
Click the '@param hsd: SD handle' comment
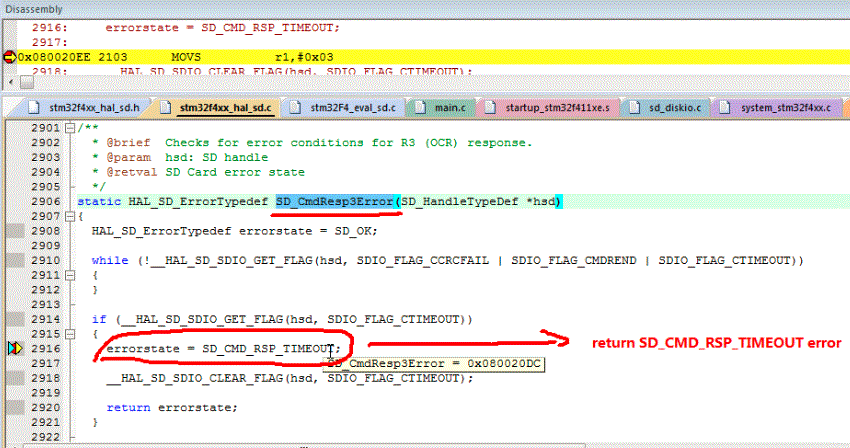(x=179, y=157)
